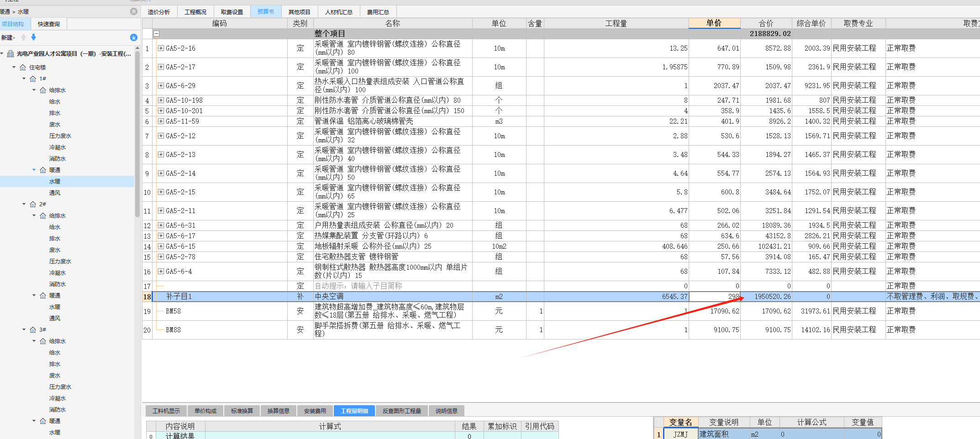The height and width of the screenshot is (439, 980).
Task: Select 压力废水 under 1# 给排水
Action: click(x=60, y=136)
